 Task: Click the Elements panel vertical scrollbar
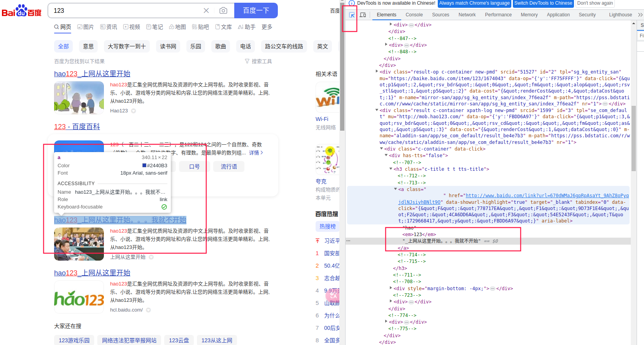633,138
